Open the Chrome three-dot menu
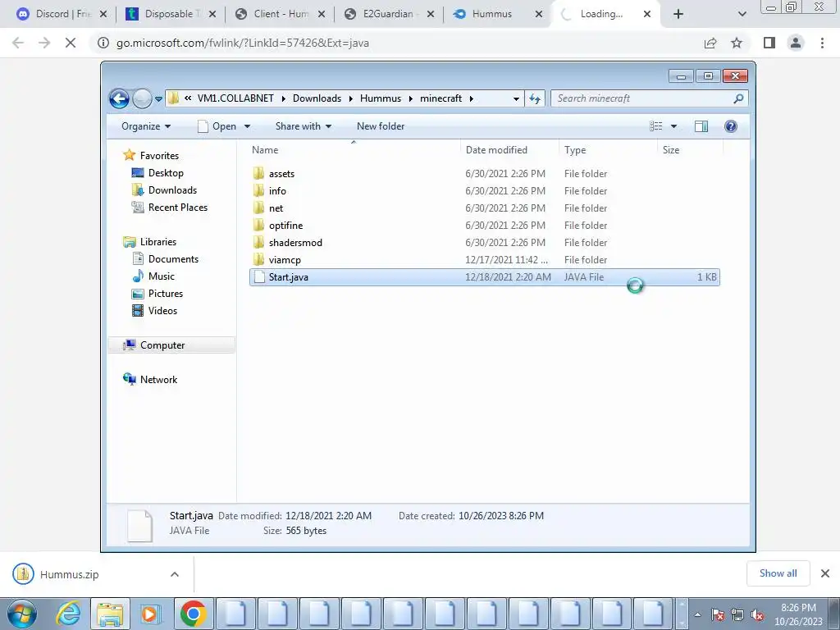The height and width of the screenshot is (630, 840). click(822, 43)
